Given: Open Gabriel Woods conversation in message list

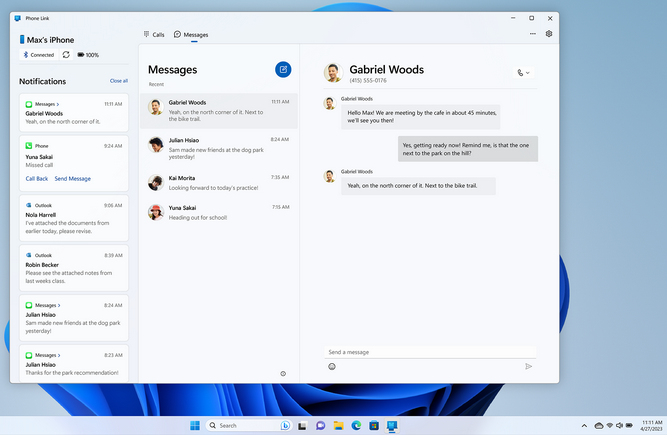Looking at the screenshot, I should click(x=219, y=111).
